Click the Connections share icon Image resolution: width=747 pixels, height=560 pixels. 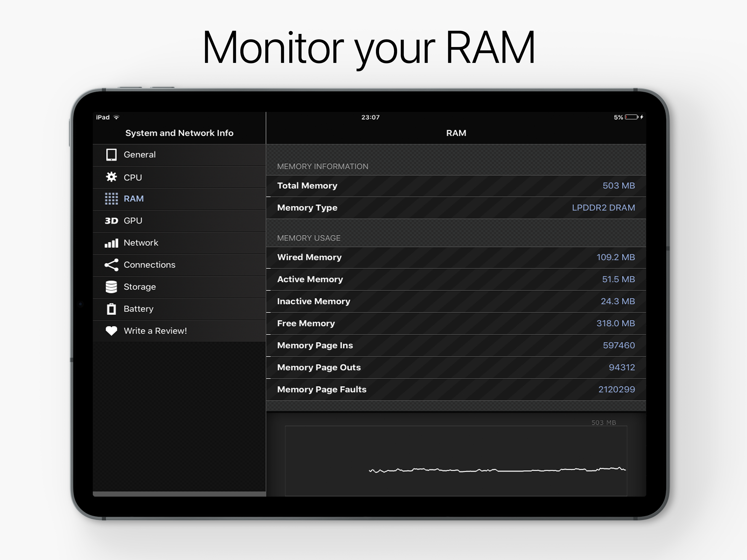coord(111,265)
